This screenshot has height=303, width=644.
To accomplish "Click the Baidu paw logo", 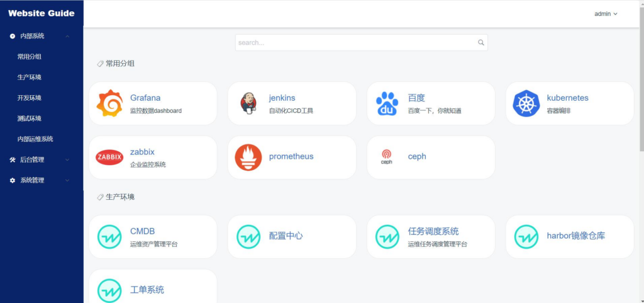I will 387,103.
